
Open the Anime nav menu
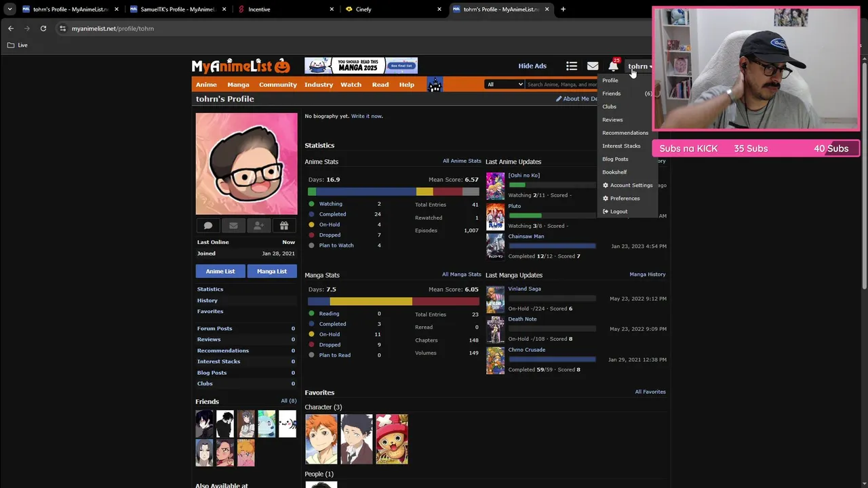tap(206, 85)
